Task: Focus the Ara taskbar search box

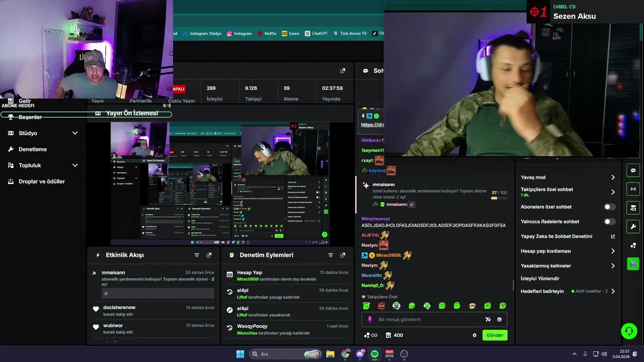Action: pos(286,354)
